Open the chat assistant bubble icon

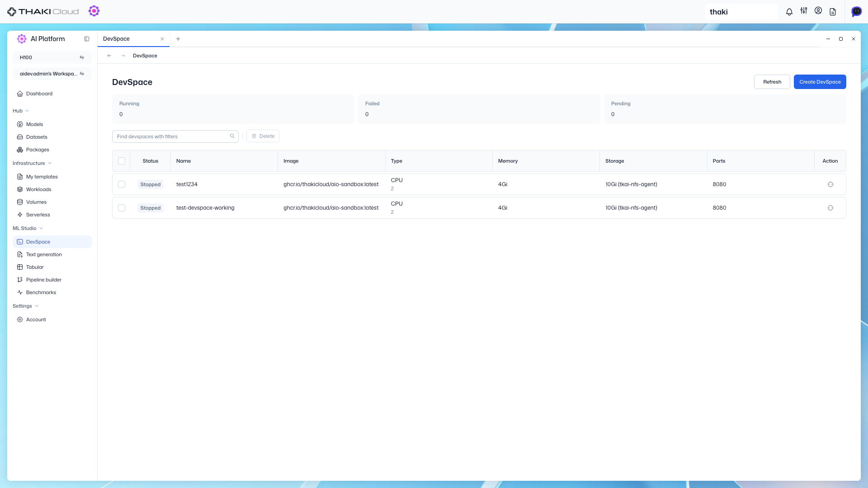point(856,11)
